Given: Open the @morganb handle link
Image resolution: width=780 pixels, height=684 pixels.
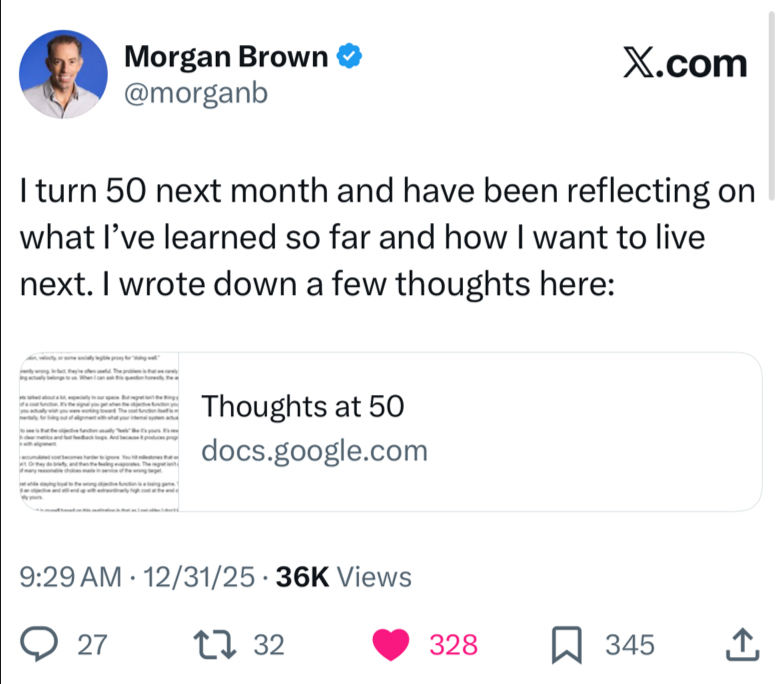Looking at the screenshot, I should pyautogui.click(x=196, y=93).
